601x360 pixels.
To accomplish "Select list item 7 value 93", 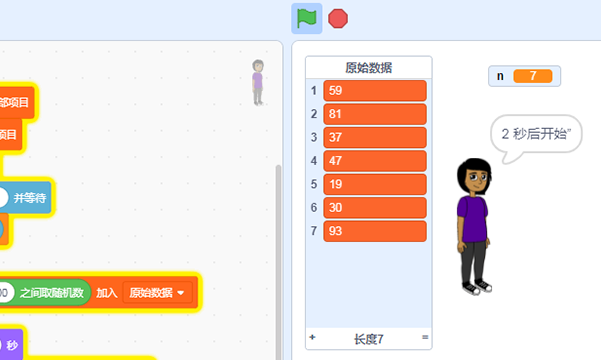I will [x=375, y=231].
